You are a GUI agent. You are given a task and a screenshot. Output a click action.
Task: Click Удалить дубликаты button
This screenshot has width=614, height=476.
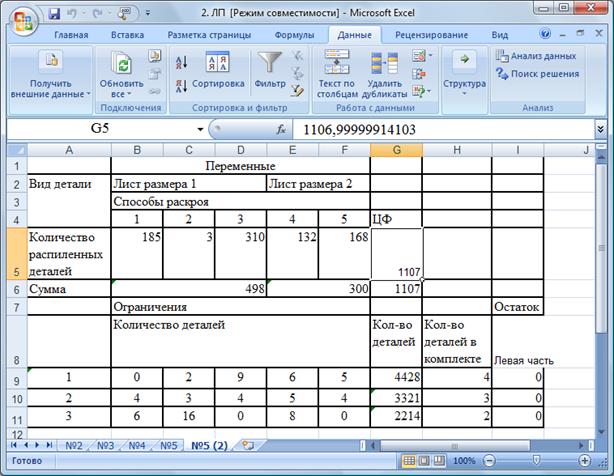(x=385, y=74)
